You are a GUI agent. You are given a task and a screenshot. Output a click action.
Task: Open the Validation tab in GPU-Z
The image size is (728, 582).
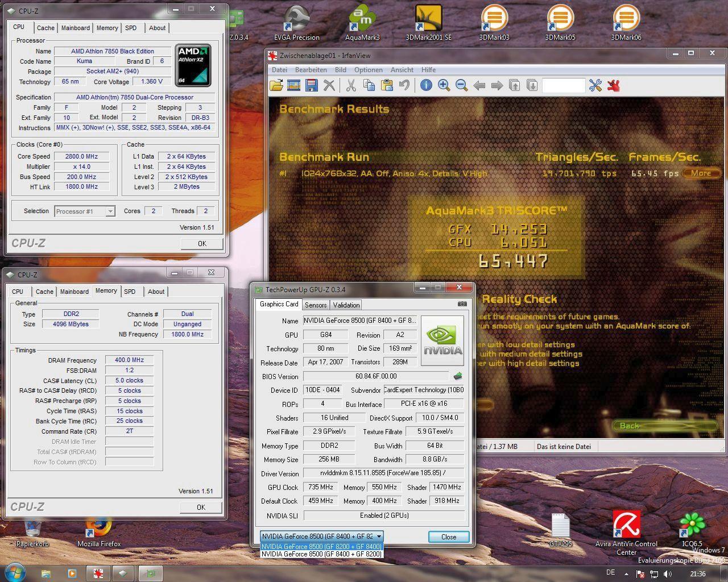pyautogui.click(x=346, y=305)
